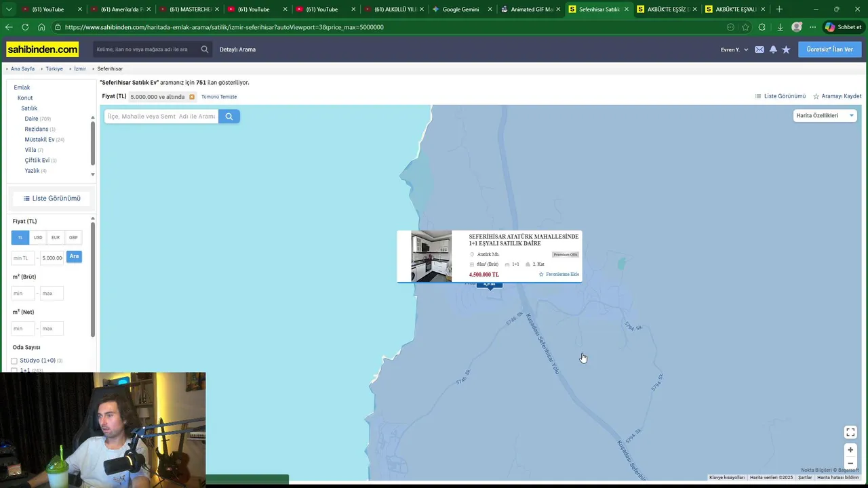The height and width of the screenshot is (488, 868).
Task: Select Müstakil Ev (24) category
Action: point(44,140)
